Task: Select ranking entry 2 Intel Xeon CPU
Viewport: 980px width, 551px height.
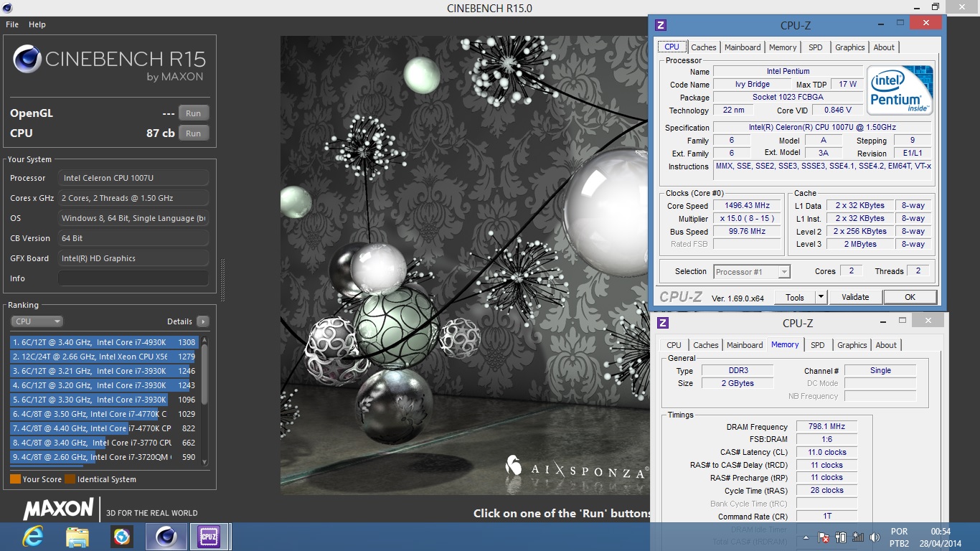Action: [105, 357]
